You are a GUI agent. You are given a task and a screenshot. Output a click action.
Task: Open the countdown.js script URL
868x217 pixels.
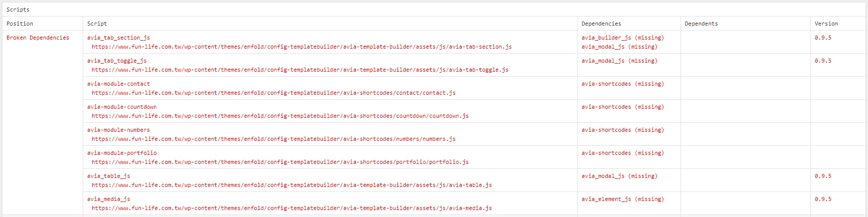pyautogui.click(x=280, y=116)
